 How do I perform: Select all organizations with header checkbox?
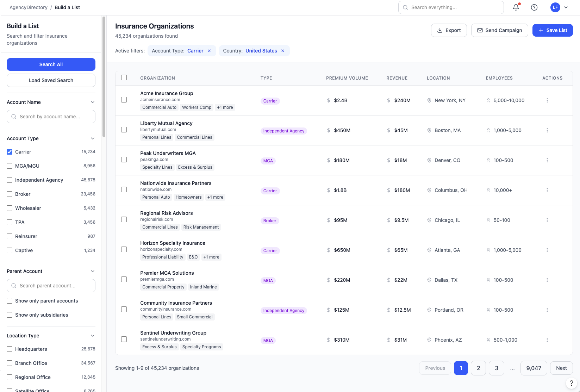click(124, 77)
